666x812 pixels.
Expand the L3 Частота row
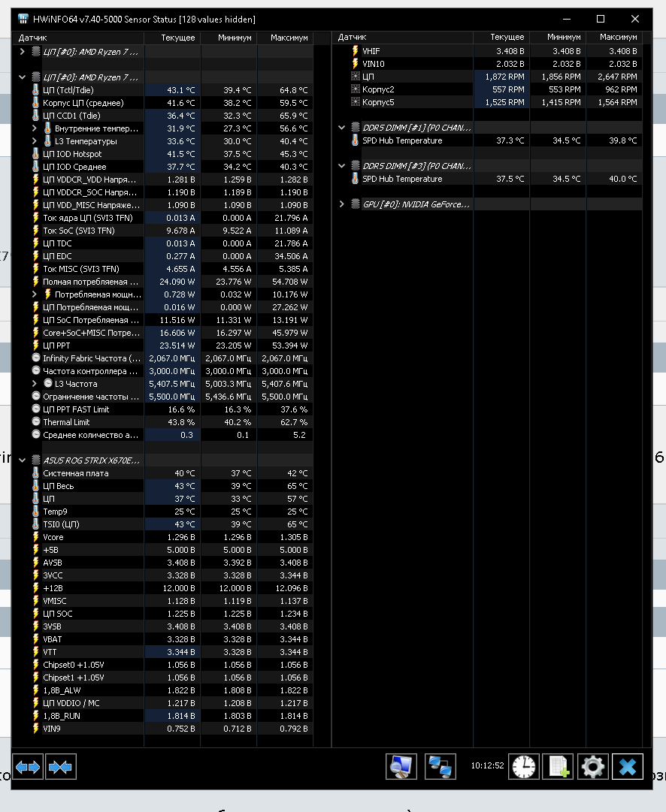pos(35,384)
